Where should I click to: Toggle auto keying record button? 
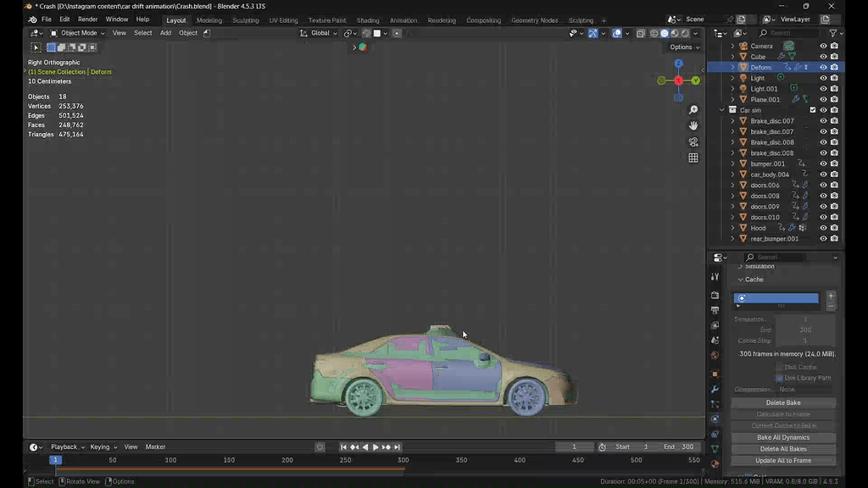click(x=320, y=447)
